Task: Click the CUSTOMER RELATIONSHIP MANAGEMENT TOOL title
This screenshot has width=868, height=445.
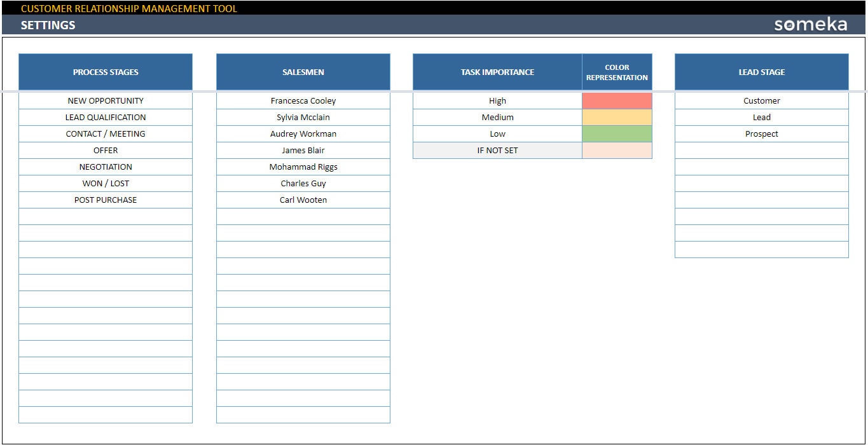Action: (130, 8)
